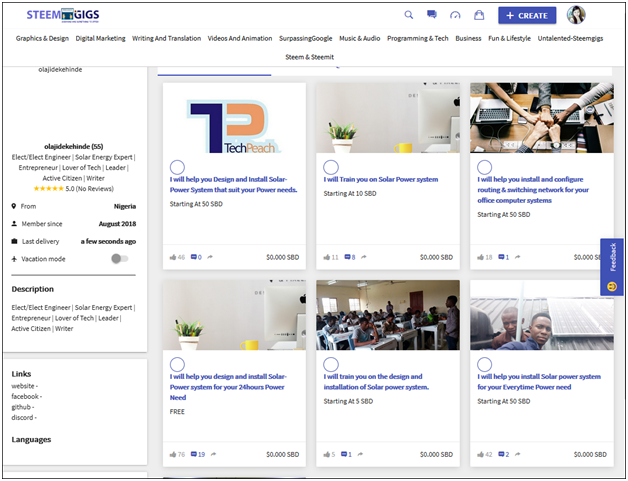Screen dimensions: 628x481
Task: Share the 'Train you on Solar Power system' gig
Action: coord(364,257)
